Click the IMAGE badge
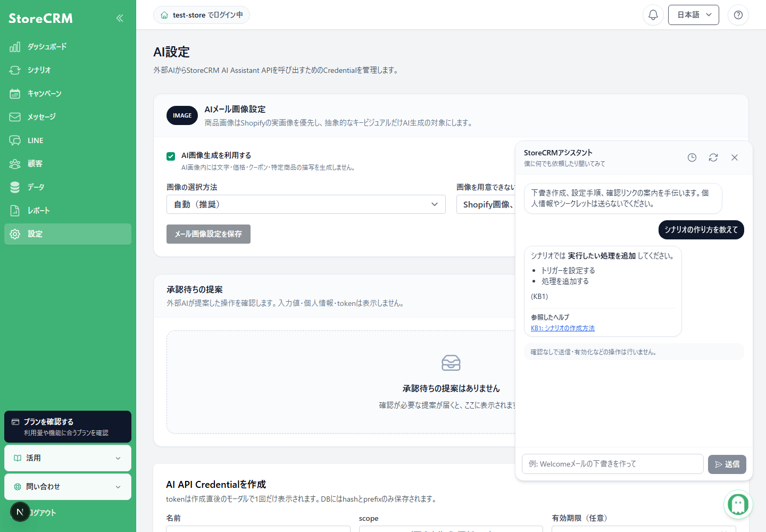This screenshot has width=766, height=532. point(182,115)
